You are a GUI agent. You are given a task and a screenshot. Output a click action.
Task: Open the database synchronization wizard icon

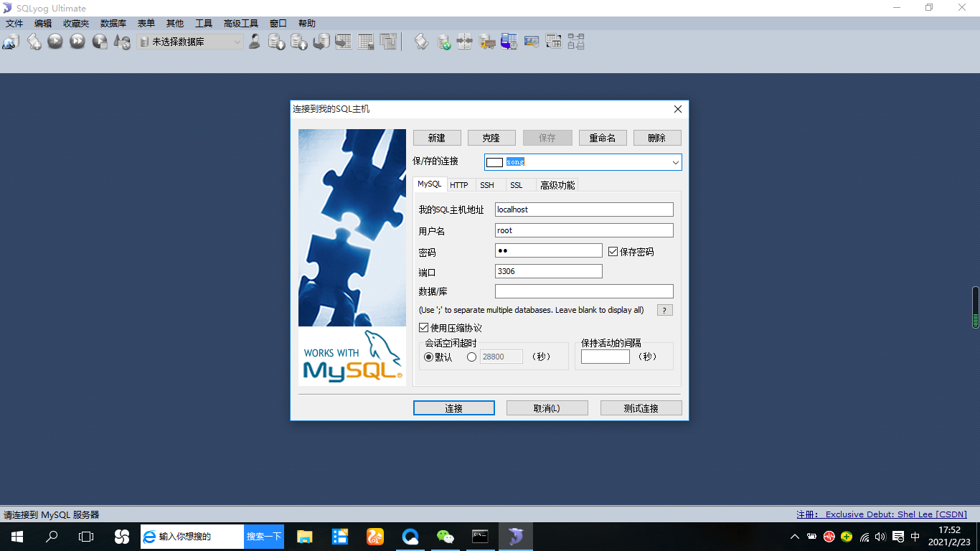click(444, 42)
